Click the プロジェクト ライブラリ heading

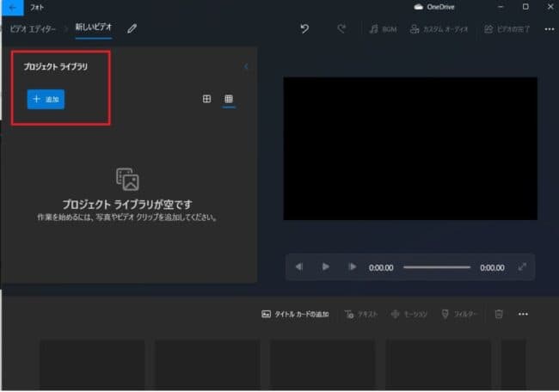tap(56, 67)
